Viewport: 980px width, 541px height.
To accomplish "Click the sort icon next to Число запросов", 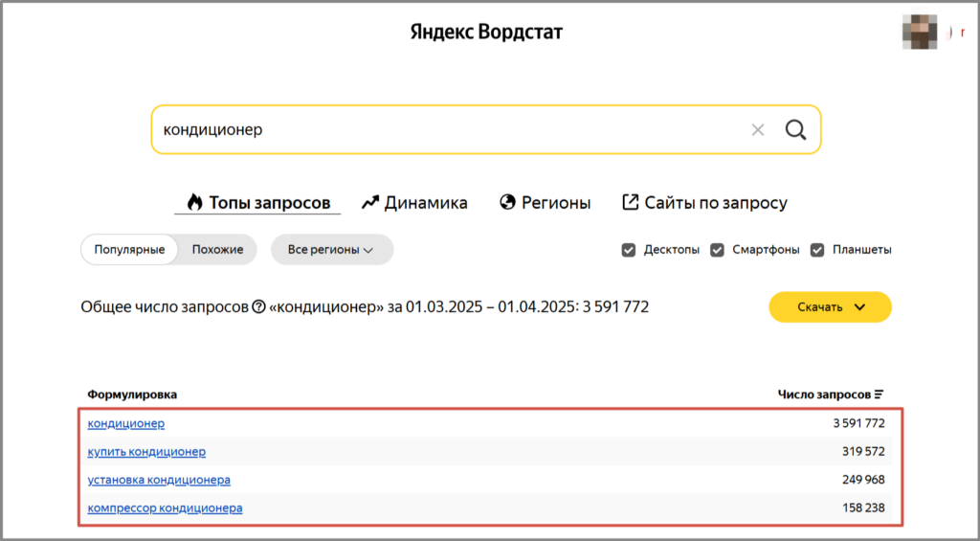I will [879, 394].
